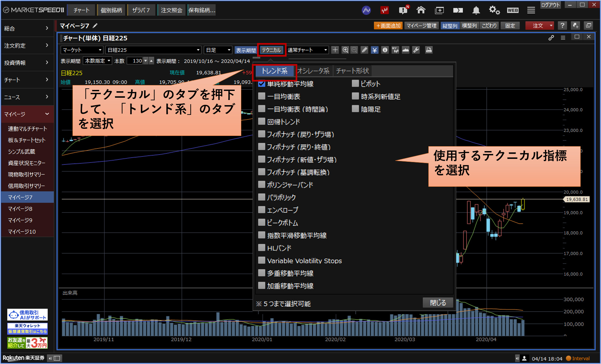Switch to the オシレータ系 tab
Viewport: 601px width, 364px height.
(313, 71)
